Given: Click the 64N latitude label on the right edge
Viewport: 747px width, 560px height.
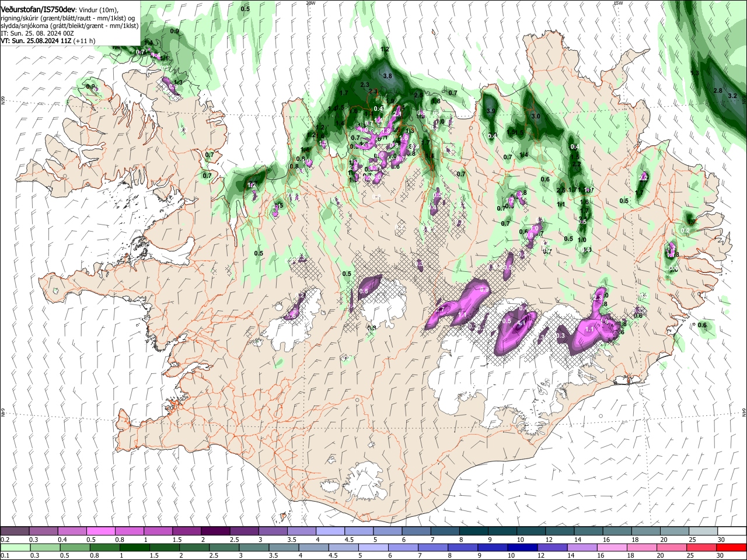Looking at the screenshot, I should (744, 412).
